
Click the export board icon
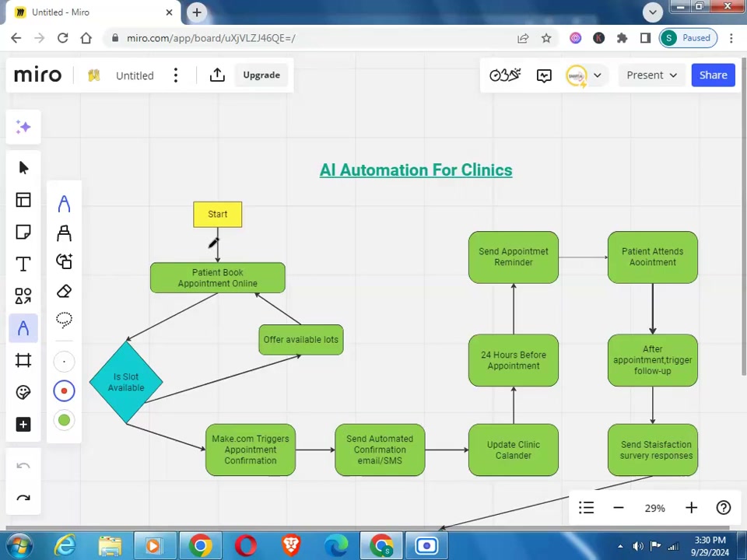217,75
